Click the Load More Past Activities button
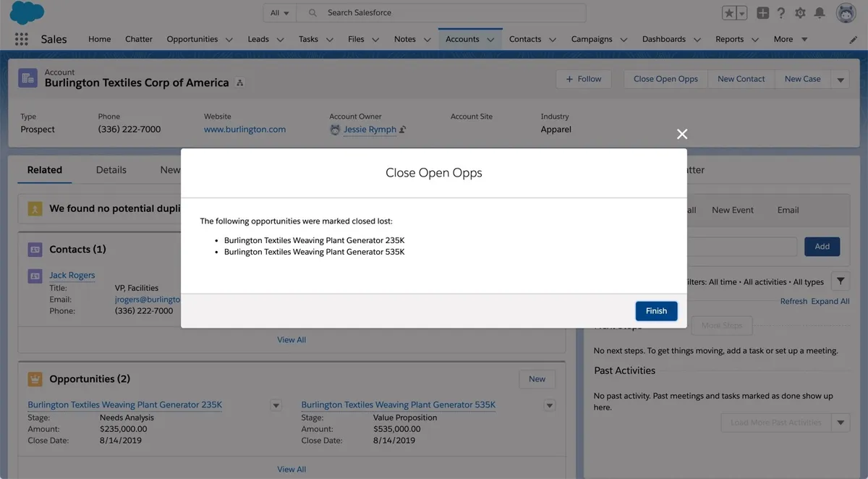 [x=775, y=423]
